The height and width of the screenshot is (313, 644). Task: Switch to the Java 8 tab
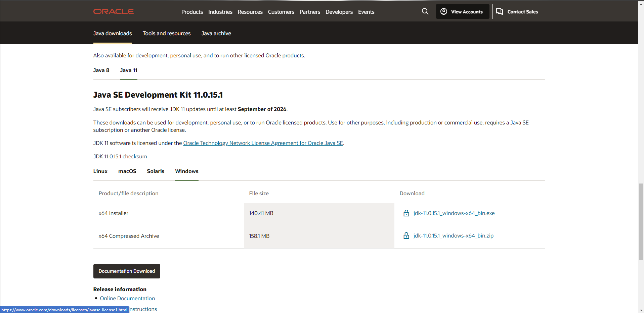click(101, 70)
